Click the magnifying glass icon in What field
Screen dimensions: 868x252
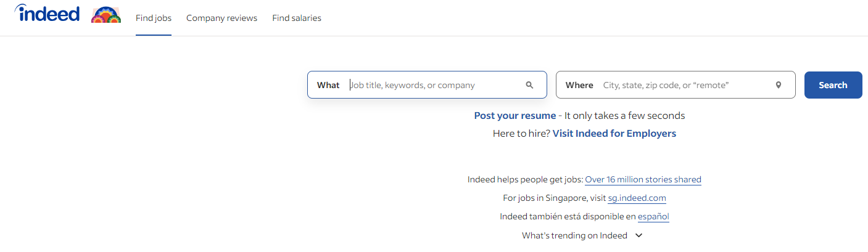click(529, 85)
